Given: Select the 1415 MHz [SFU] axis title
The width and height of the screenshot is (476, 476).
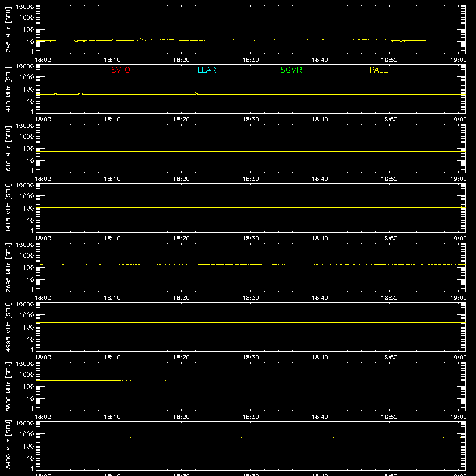Looking at the screenshot, I should pyautogui.click(x=8, y=208).
